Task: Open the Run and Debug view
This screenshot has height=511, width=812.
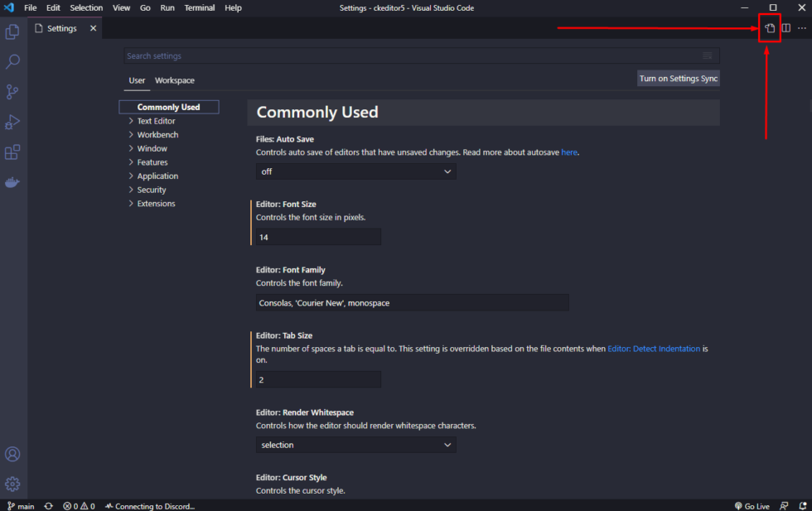Action: click(x=12, y=123)
